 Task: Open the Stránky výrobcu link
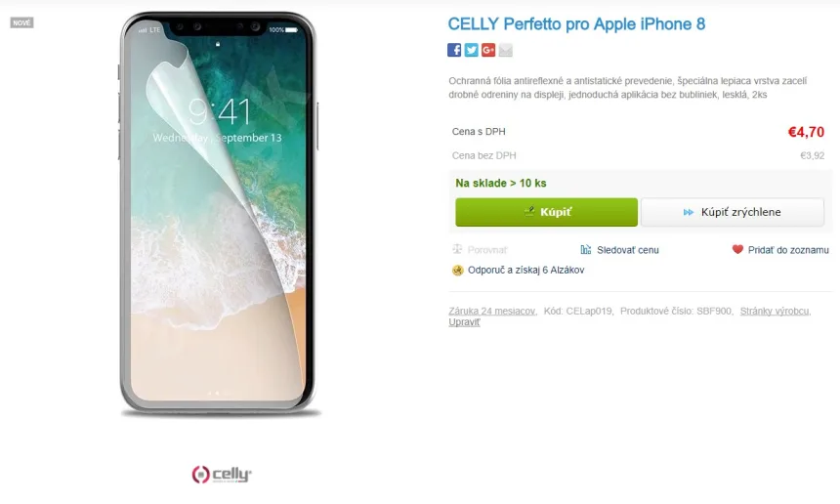tap(775, 311)
